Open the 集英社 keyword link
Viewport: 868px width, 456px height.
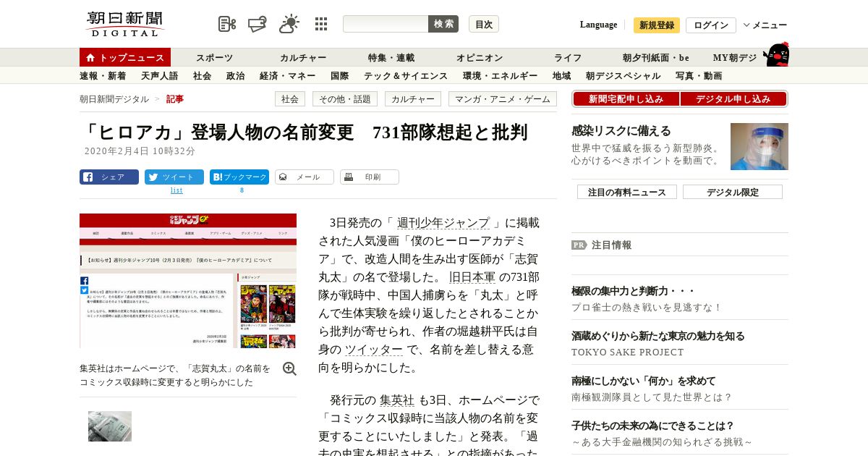pyautogui.click(x=397, y=400)
